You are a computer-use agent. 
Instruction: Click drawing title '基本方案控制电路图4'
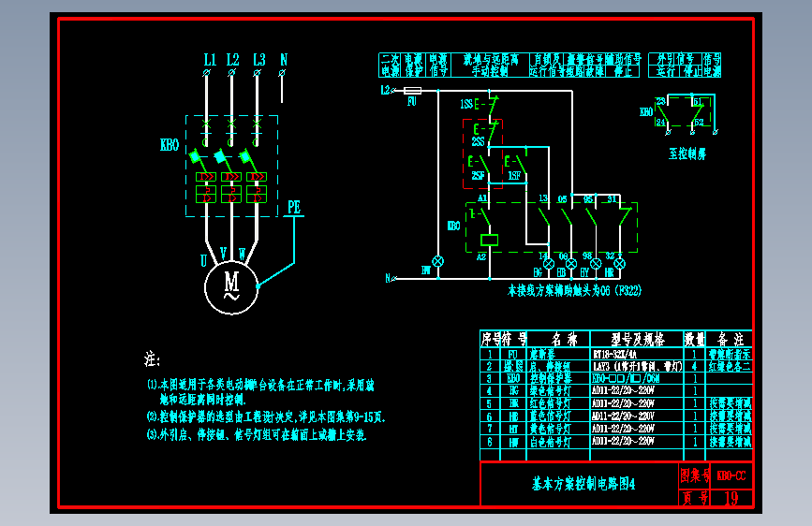click(x=583, y=484)
